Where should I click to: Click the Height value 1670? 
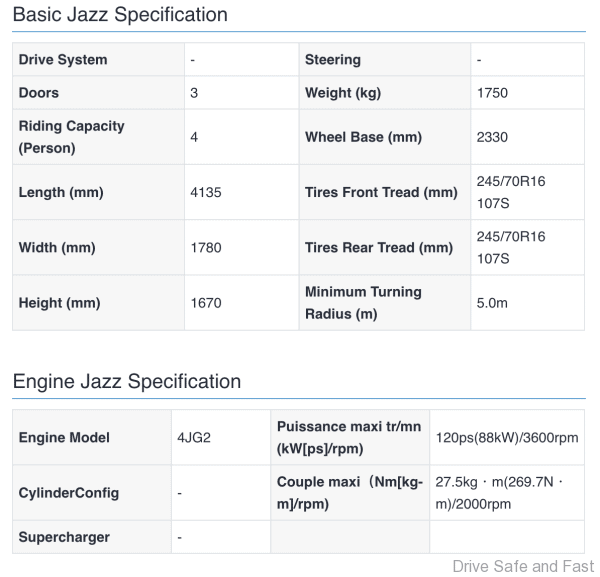click(x=206, y=303)
